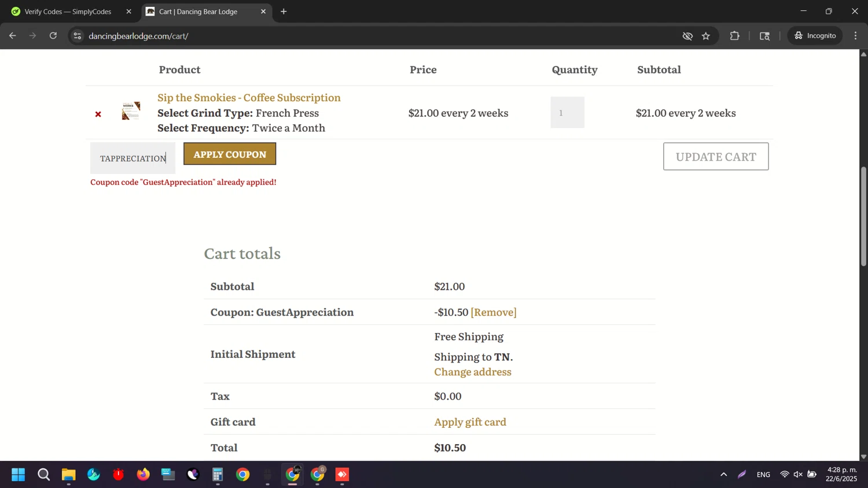Screen dimensions: 868x488
Task: Open the Windows Start menu
Action: [19, 475]
